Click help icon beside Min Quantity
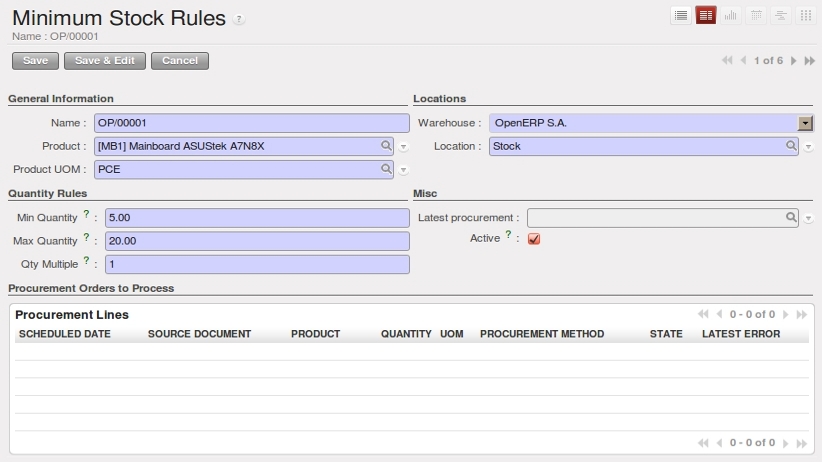Viewport: 822px width, 462px height. pos(86,214)
